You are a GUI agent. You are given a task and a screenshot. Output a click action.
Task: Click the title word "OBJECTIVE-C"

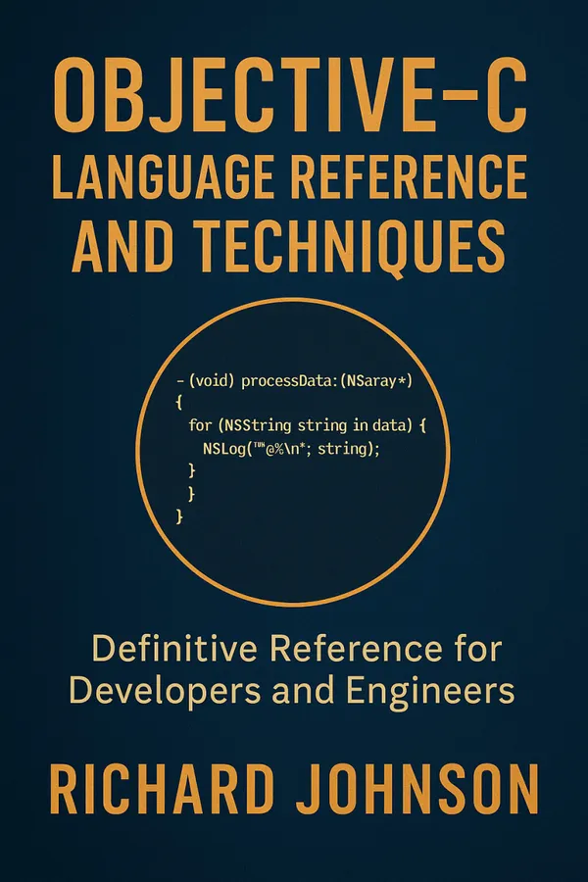[291, 96]
